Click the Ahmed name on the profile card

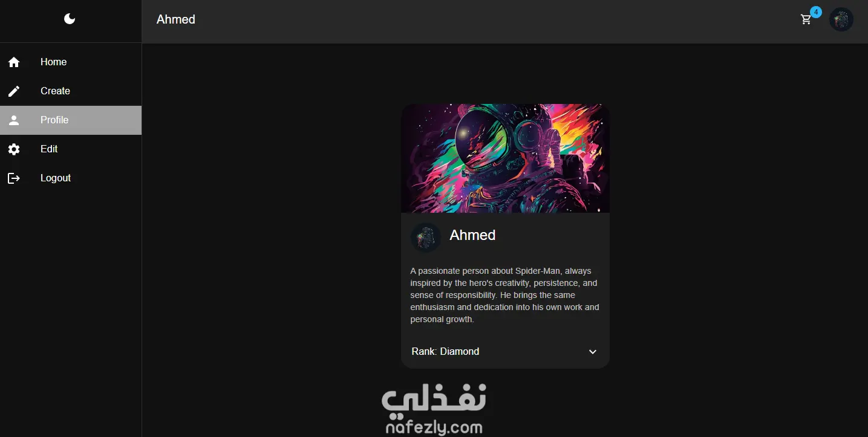472,235
